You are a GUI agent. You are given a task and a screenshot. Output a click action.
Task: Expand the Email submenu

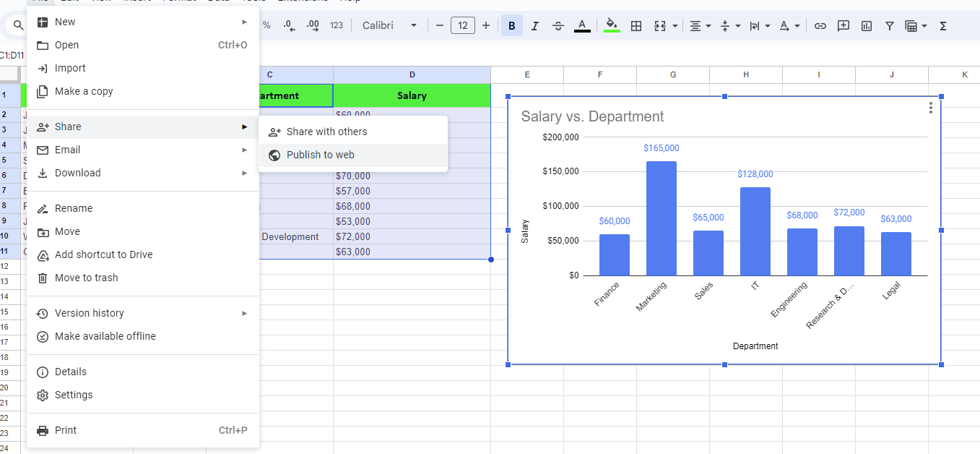143,150
